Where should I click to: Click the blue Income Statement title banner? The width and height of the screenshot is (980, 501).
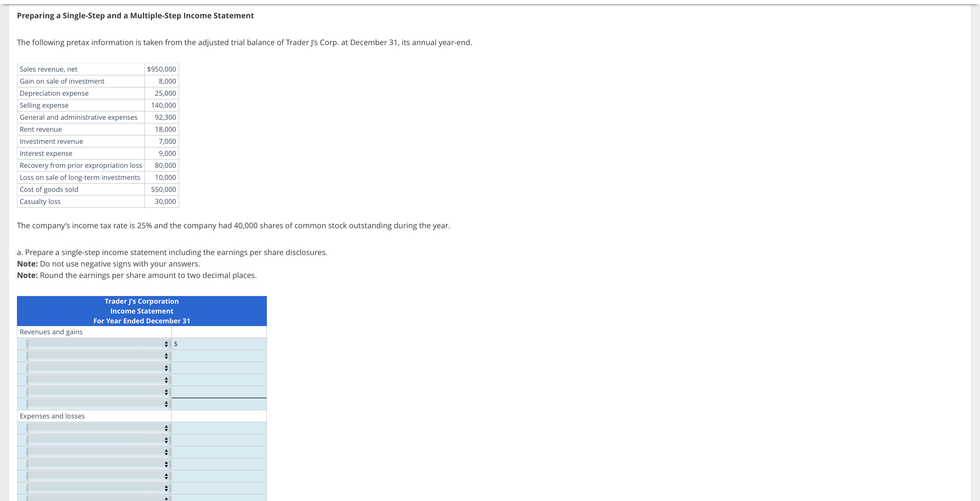click(142, 311)
